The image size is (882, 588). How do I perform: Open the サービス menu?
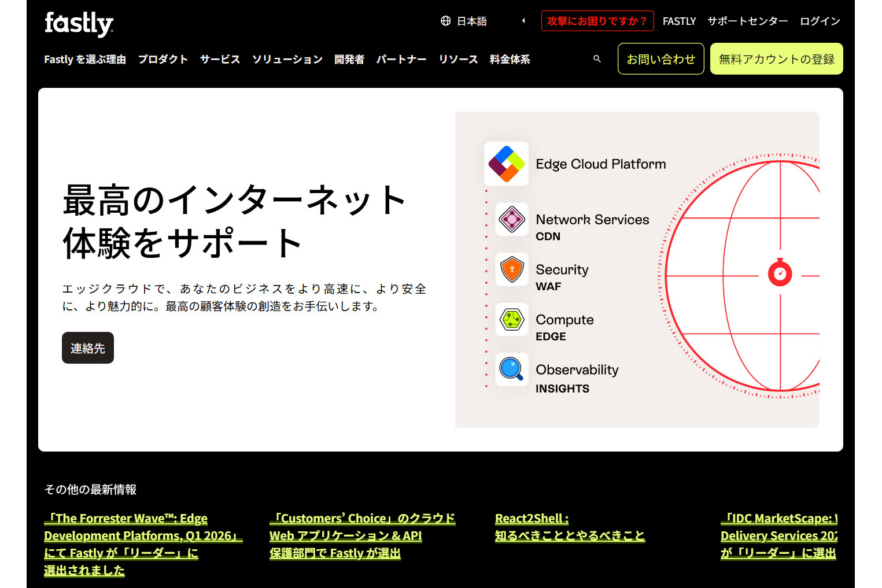point(220,59)
